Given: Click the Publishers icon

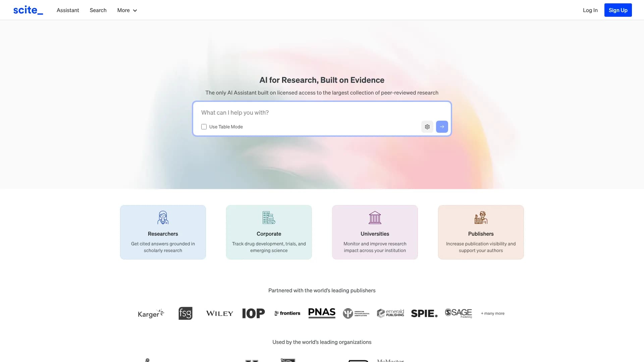Looking at the screenshot, I should (481, 218).
